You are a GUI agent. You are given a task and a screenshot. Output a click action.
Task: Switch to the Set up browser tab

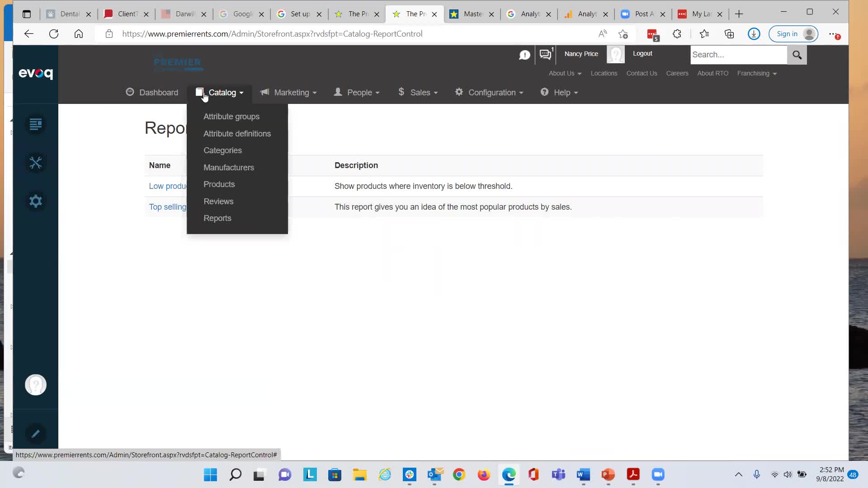point(299,14)
